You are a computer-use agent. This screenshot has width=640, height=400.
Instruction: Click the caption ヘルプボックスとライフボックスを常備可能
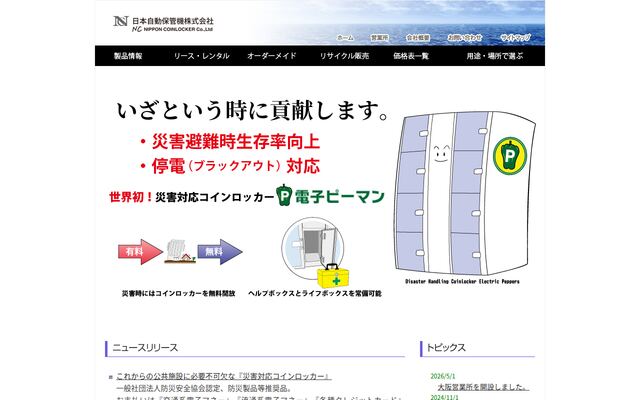click(315, 293)
